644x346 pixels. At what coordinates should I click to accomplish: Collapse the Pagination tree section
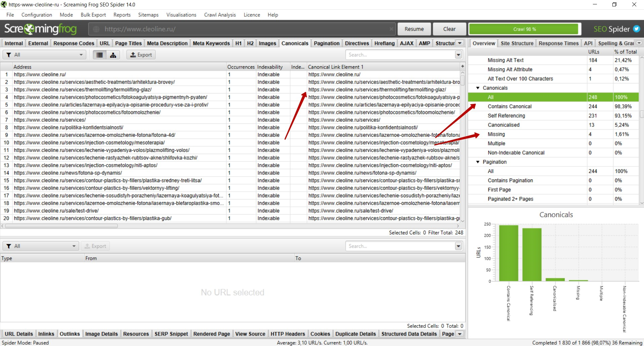coord(478,162)
